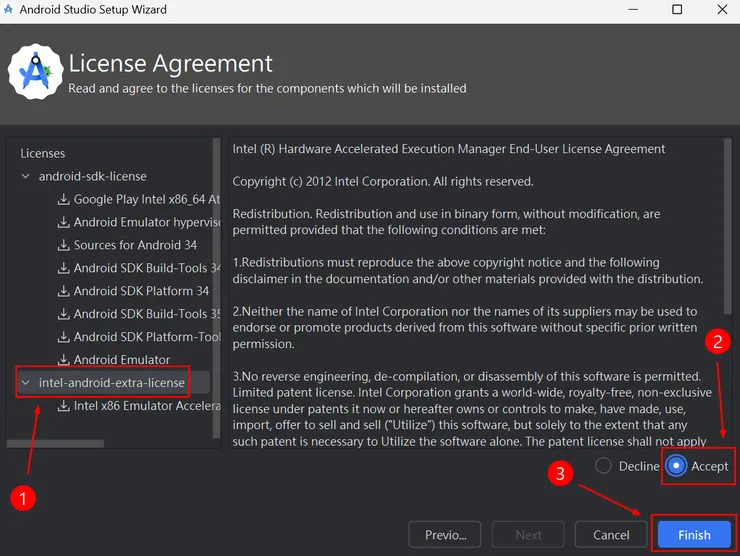Viewport: 740px width, 556px height.
Task: Click download icon beside Sources for Android 34
Action: pyautogui.click(x=63, y=245)
